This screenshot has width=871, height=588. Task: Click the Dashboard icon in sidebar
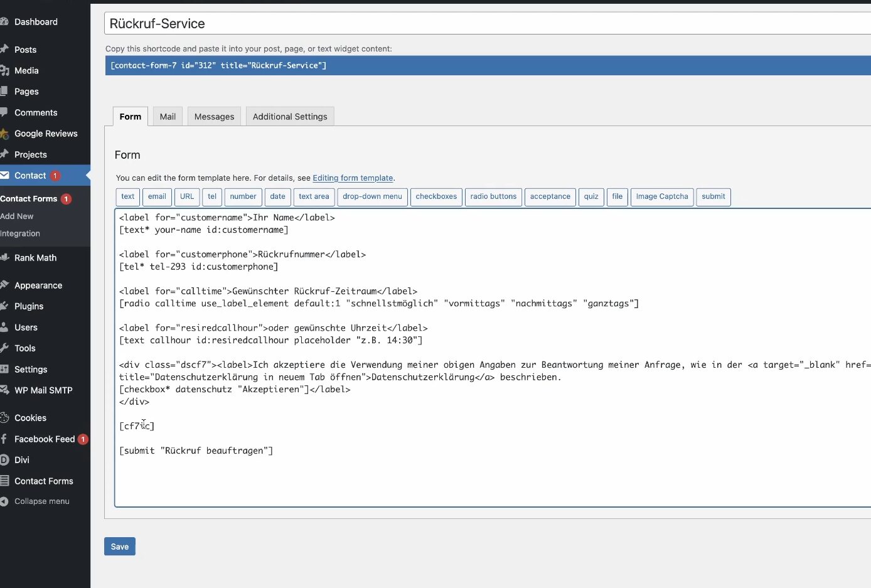(4, 22)
